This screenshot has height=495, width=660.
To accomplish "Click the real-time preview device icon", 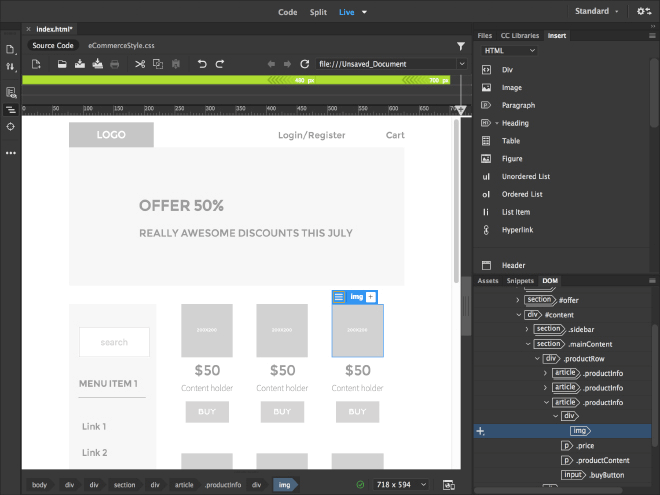I will click(x=449, y=485).
